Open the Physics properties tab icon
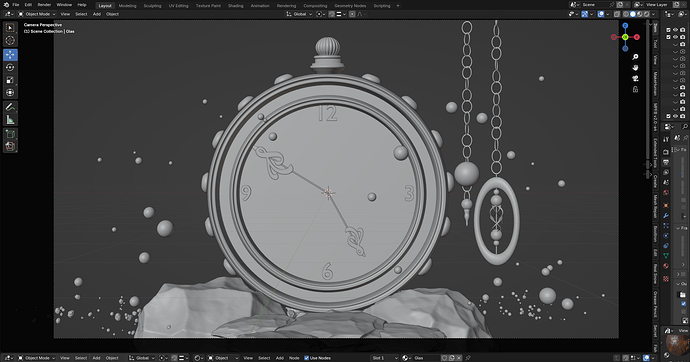This screenshot has width=690, height=362. 666,235
